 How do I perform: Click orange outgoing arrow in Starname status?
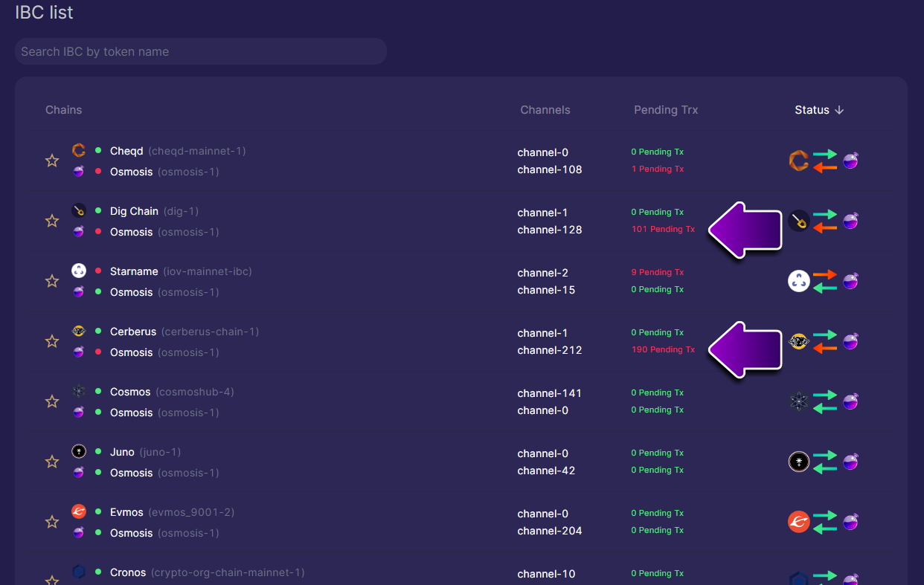pyautogui.click(x=825, y=274)
